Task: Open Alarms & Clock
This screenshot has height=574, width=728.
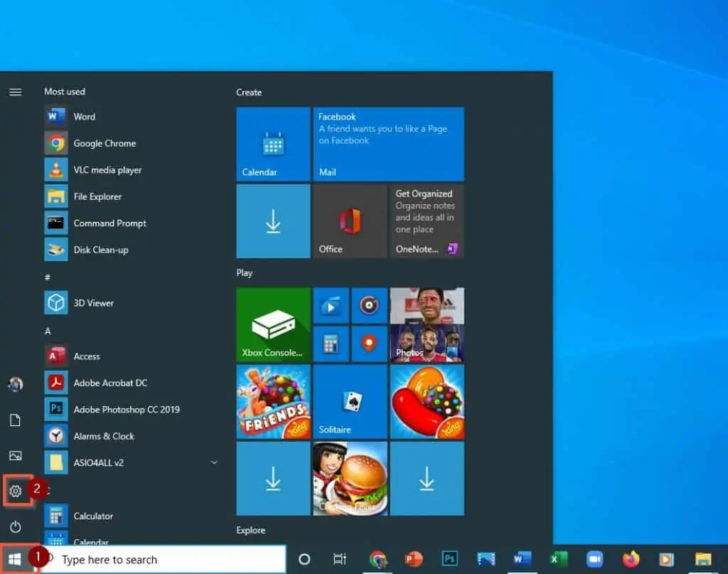Action: pos(132,436)
